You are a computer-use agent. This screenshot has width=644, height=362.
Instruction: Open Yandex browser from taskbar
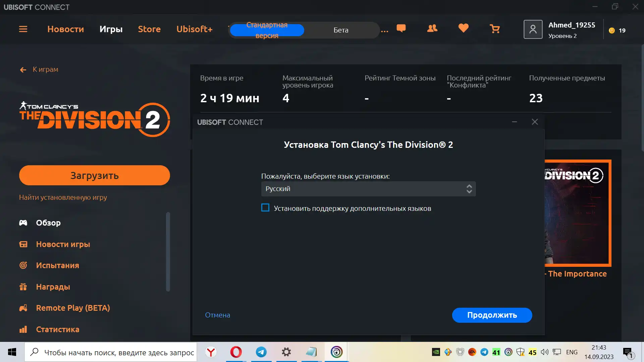pyautogui.click(x=211, y=352)
